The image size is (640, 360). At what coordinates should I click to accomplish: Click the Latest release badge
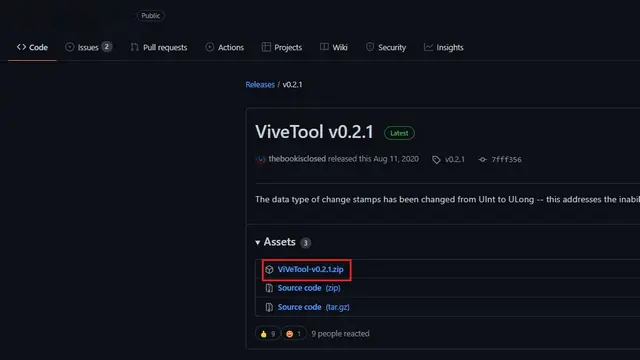click(399, 133)
